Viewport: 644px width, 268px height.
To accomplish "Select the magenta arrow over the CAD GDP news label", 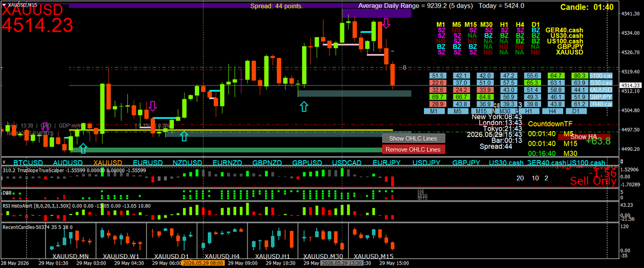I will click(46, 127).
